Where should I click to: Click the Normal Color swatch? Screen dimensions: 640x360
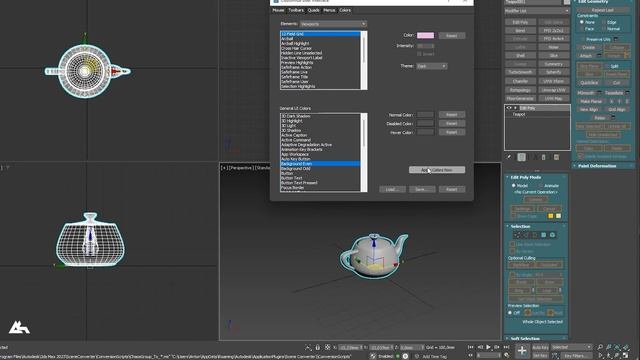point(425,115)
